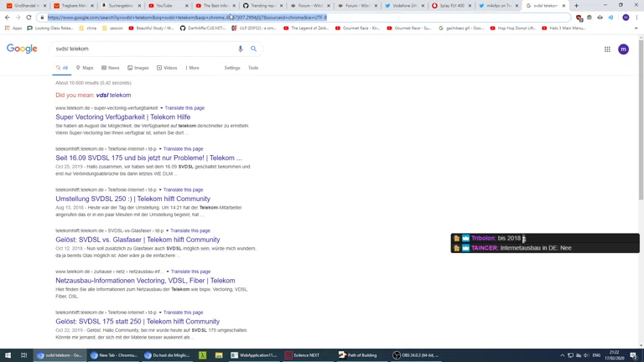
Task: Switch to the News search tab
Action: tap(111, 68)
